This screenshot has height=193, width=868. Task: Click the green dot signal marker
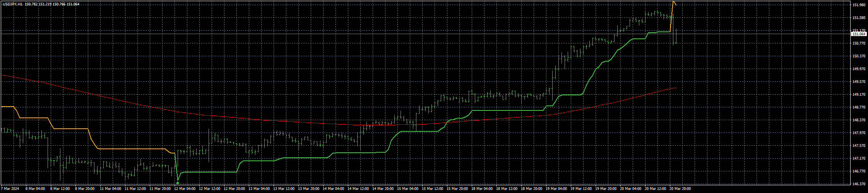click(177, 183)
